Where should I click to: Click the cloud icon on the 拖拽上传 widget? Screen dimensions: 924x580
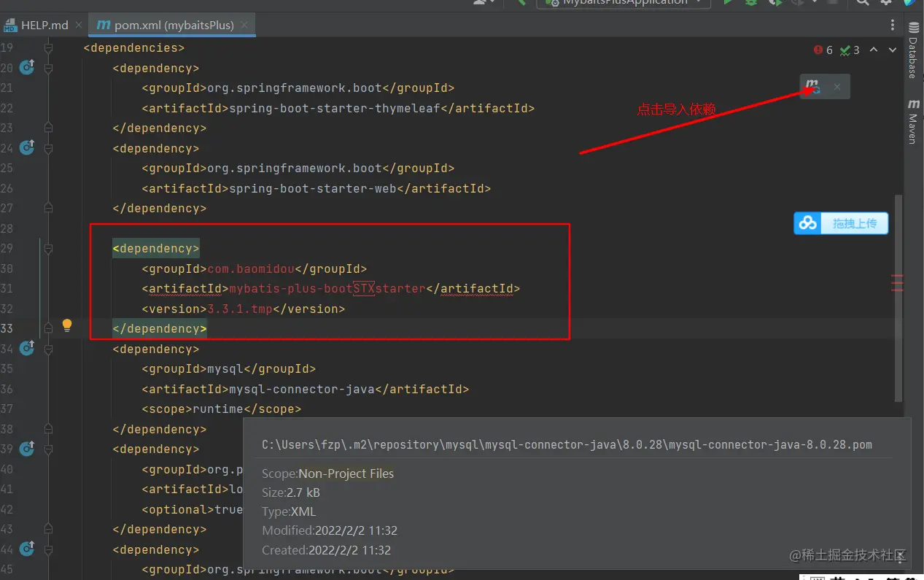click(808, 223)
